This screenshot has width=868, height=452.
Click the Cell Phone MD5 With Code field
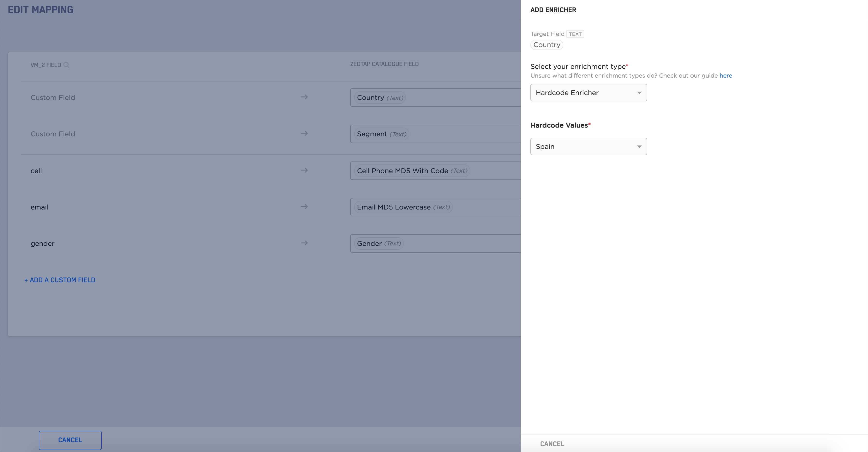pos(411,171)
